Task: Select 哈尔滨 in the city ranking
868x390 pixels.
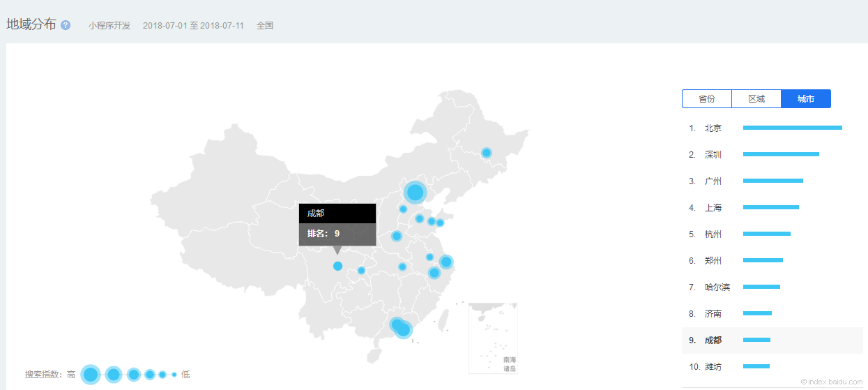Action: (x=717, y=287)
